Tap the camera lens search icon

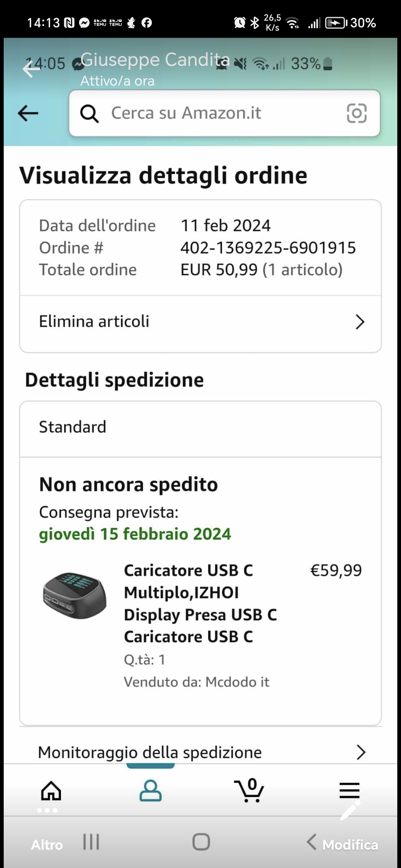(356, 113)
